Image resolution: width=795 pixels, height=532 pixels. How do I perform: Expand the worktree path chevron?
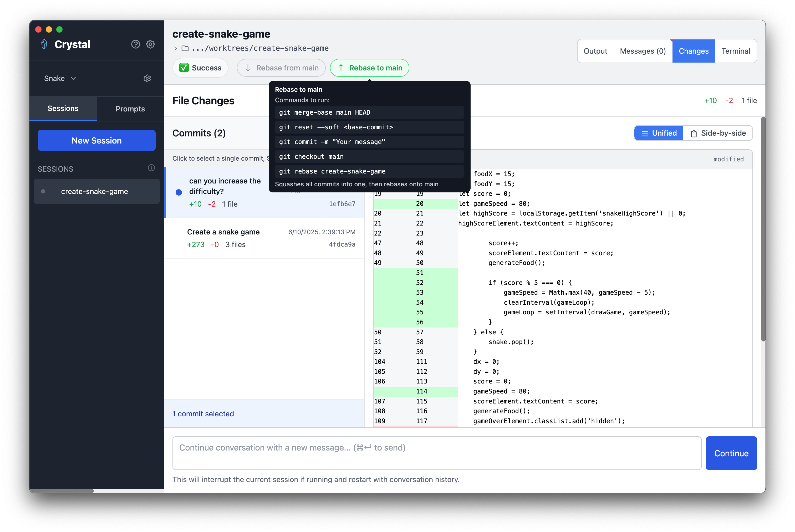point(175,48)
